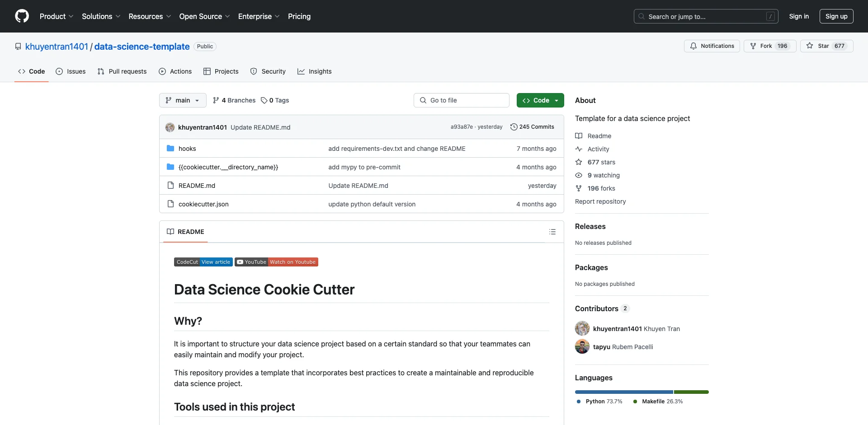Click the commit author avatar
The width and height of the screenshot is (868, 425).
click(x=170, y=127)
